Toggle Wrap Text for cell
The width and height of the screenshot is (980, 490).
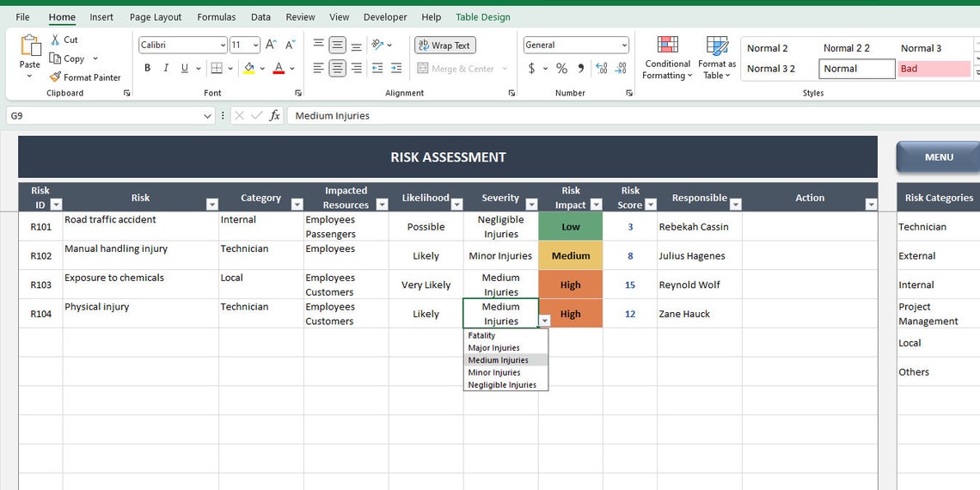click(445, 45)
